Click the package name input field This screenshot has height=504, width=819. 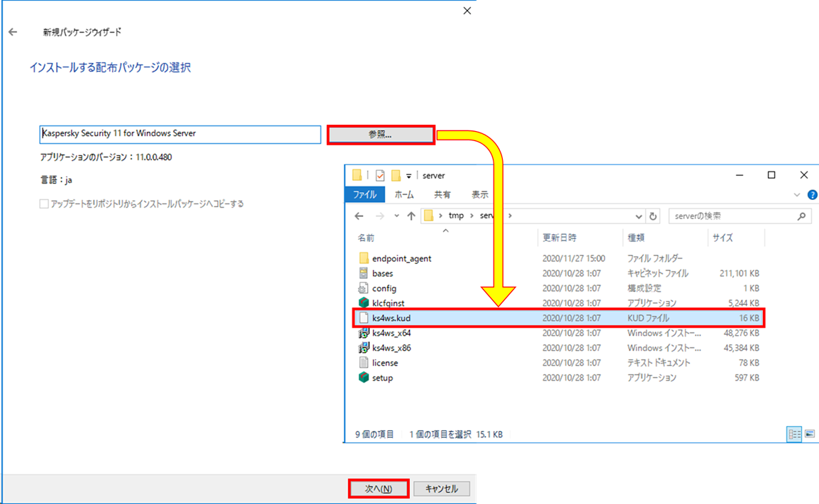tap(180, 134)
